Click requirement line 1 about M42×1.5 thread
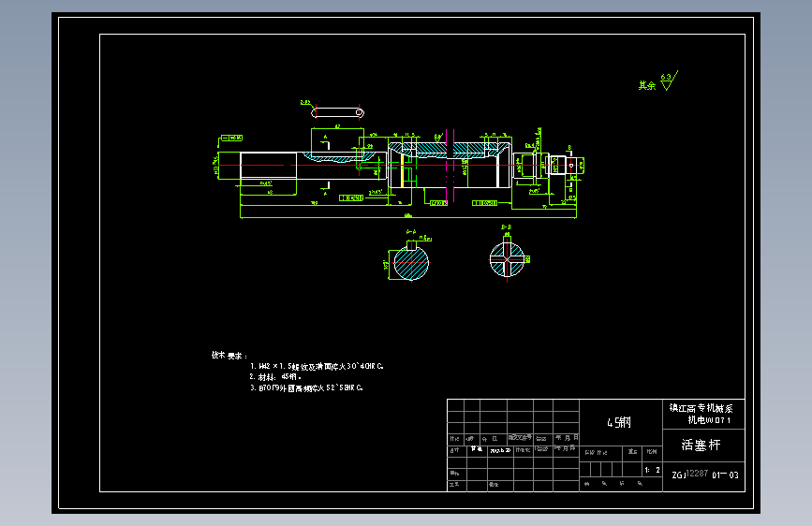 pos(317,367)
